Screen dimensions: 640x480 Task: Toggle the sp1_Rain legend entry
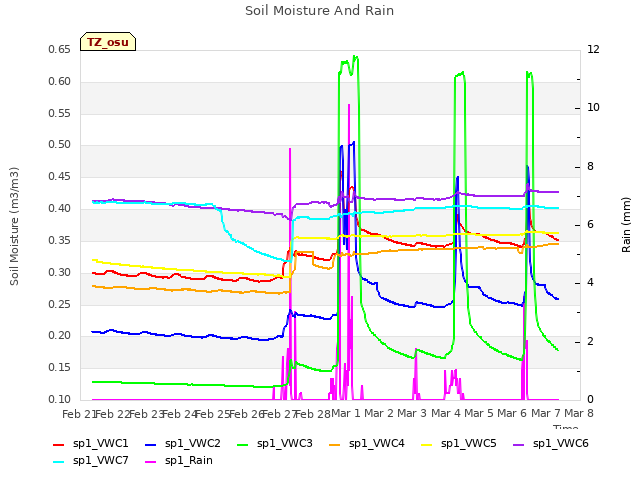(179, 461)
